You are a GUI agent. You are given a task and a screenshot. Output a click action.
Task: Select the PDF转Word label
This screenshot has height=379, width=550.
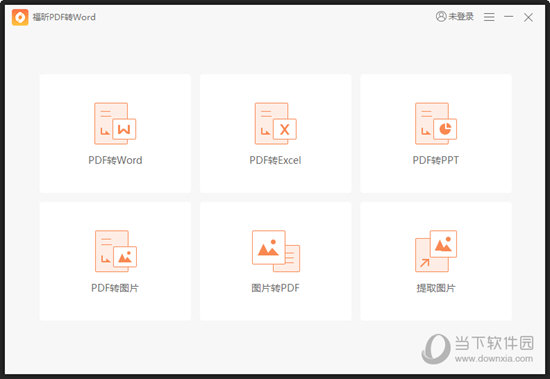pos(115,160)
